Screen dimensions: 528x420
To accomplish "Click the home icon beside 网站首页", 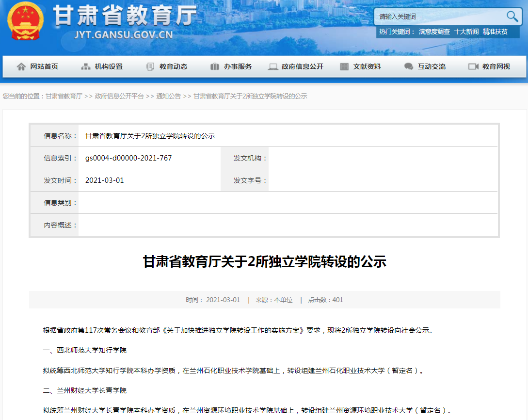I will tap(22, 66).
